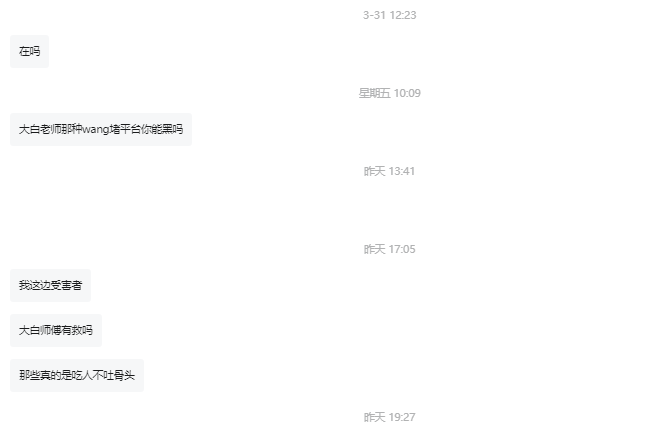646x424 pixels.
Task: Select the message mentioning the wang平台
Action: click(101, 129)
